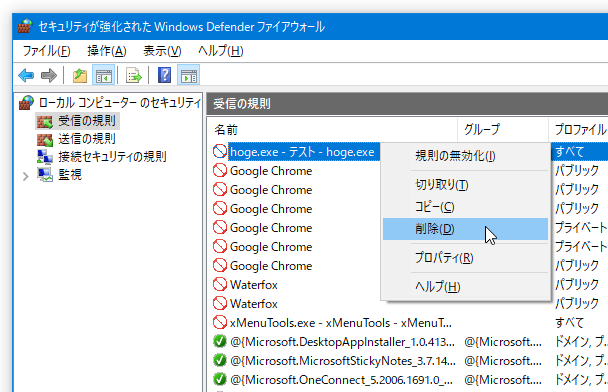Select the xMenuTools.exe - xMenuTools rule

(x=340, y=323)
